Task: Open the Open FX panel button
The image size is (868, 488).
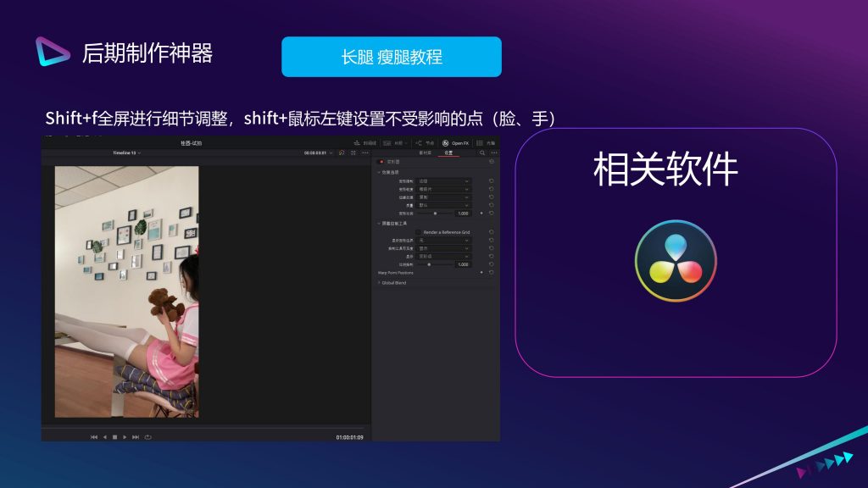Action: [x=456, y=142]
